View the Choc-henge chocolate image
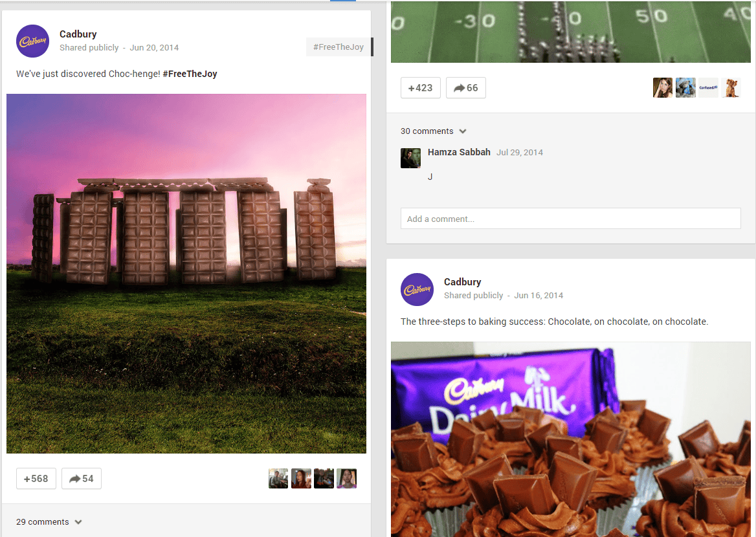756x537 pixels. coord(186,273)
